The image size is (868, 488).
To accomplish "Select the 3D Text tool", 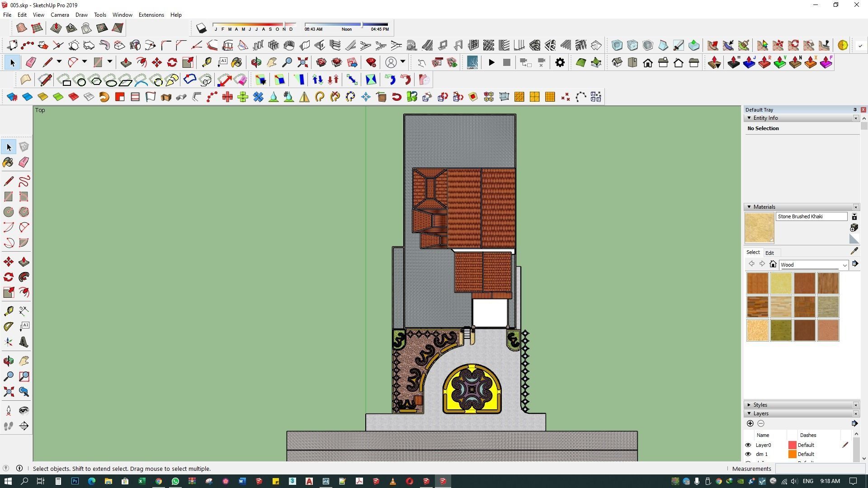I will 24,342.
